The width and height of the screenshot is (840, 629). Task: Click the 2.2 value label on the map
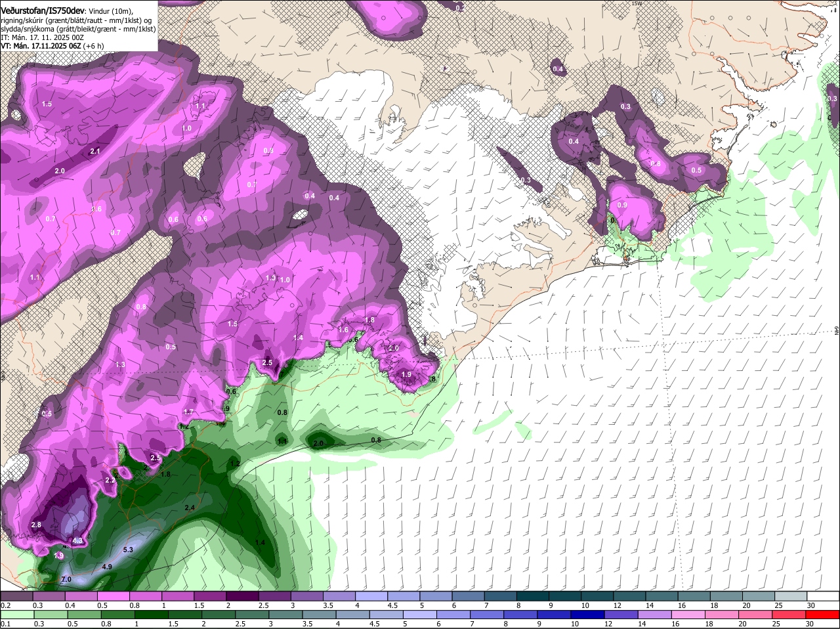click(110, 481)
